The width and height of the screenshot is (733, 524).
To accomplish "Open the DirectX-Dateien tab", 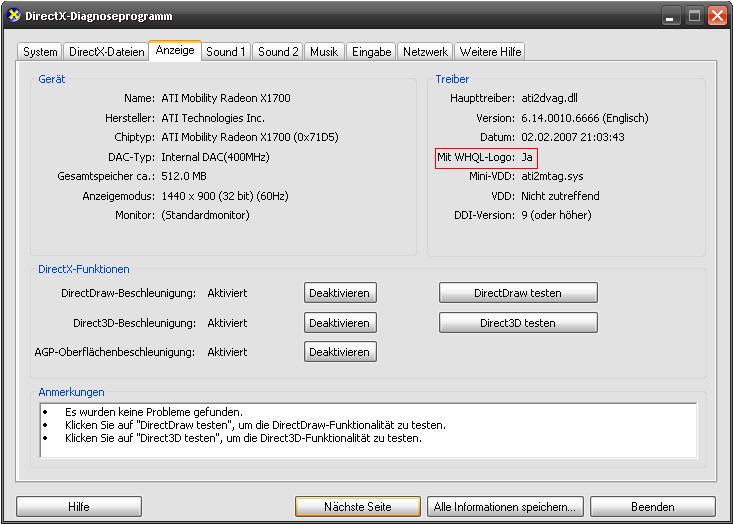I will tap(107, 52).
